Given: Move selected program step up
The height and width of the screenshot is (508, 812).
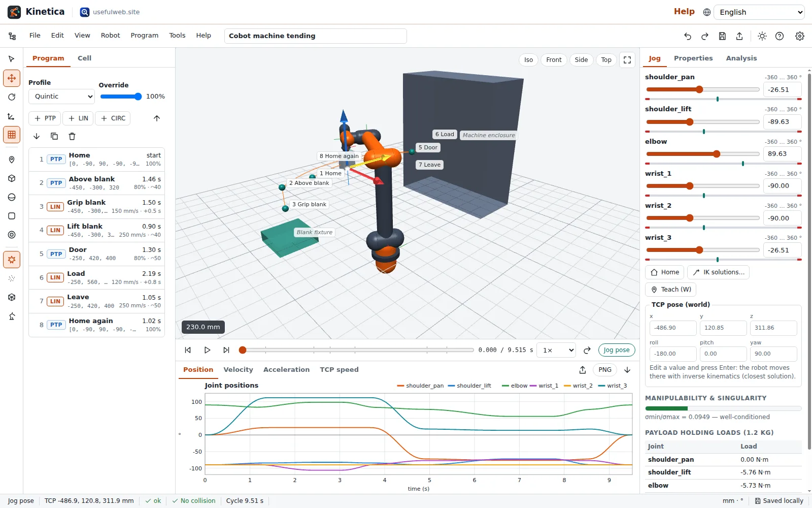Looking at the screenshot, I should [x=157, y=118].
